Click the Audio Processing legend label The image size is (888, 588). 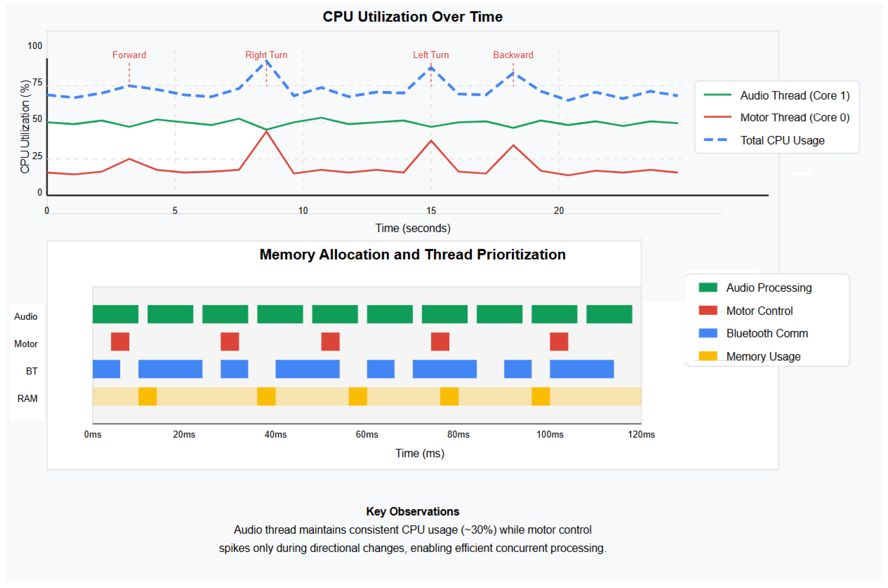pos(769,288)
